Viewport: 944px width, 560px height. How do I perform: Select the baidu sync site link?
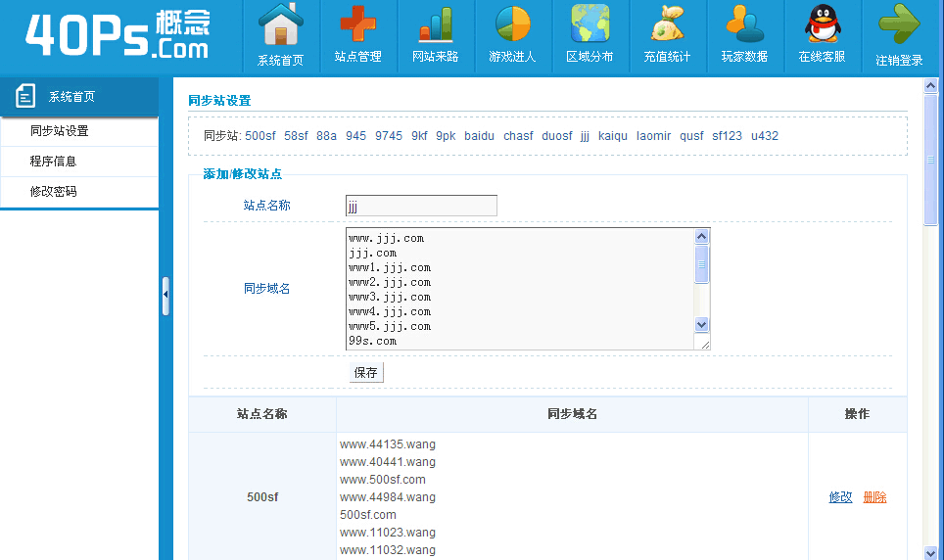tap(479, 136)
